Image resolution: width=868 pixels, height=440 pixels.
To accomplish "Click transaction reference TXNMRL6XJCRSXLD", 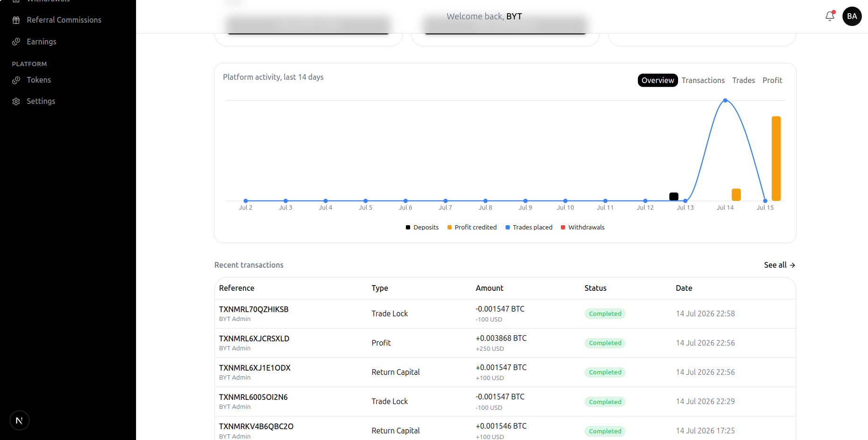I will (x=254, y=338).
